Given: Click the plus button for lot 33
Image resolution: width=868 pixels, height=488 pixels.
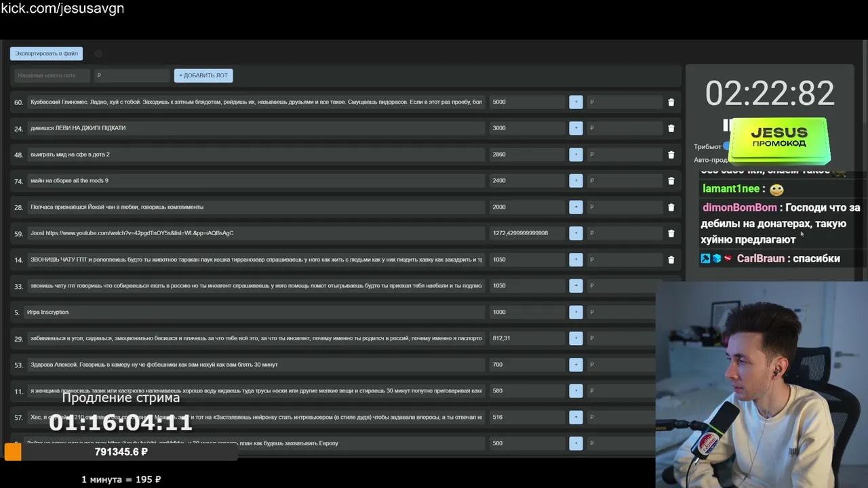Looking at the screenshot, I should (x=576, y=285).
